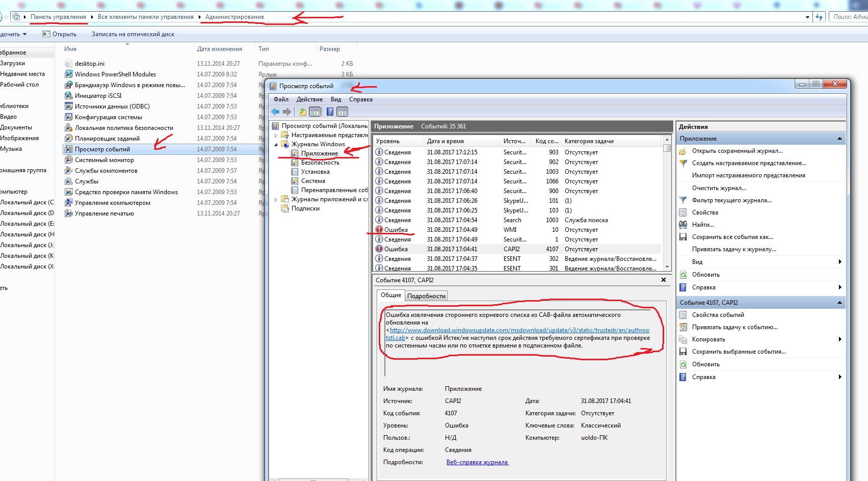The height and width of the screenshot is (481, 868).
Task: Click 'Очистить журнал...' action
Action: click(x=719, y=188)
